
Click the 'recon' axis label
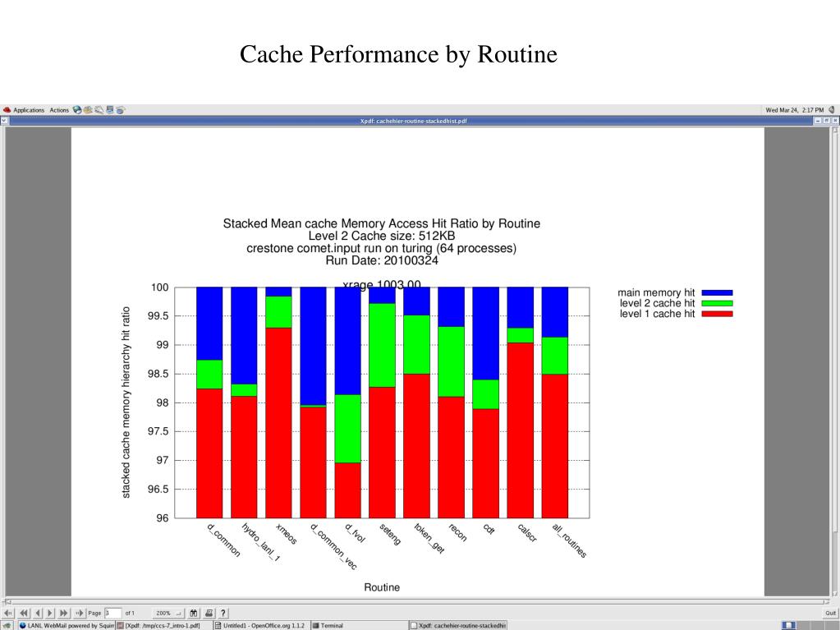[x=457, y=532]
